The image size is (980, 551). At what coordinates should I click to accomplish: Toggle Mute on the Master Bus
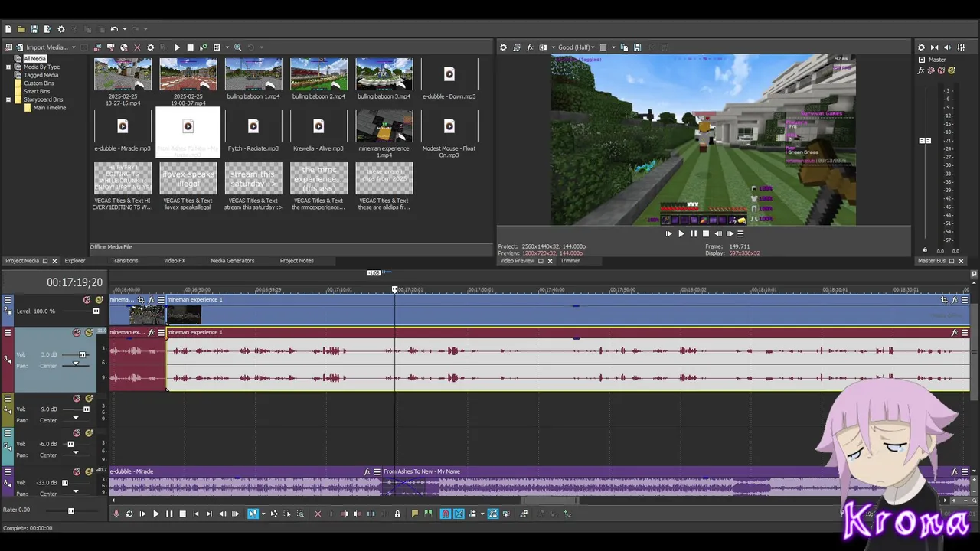pos(941,70)
